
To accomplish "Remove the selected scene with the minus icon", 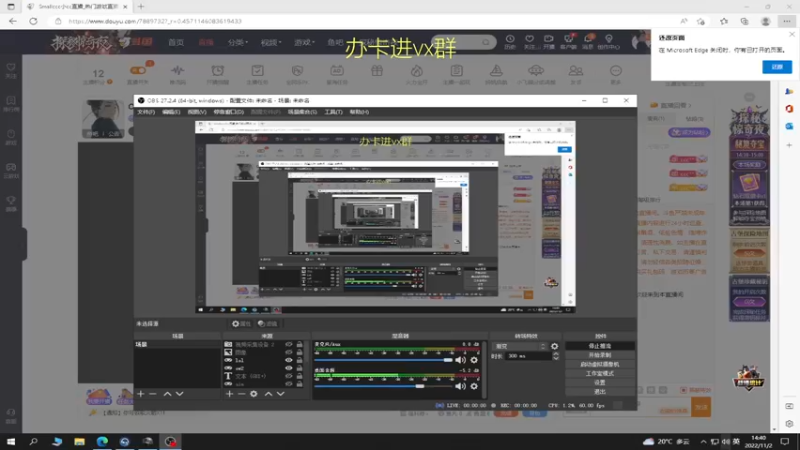I will coord(153,394).
